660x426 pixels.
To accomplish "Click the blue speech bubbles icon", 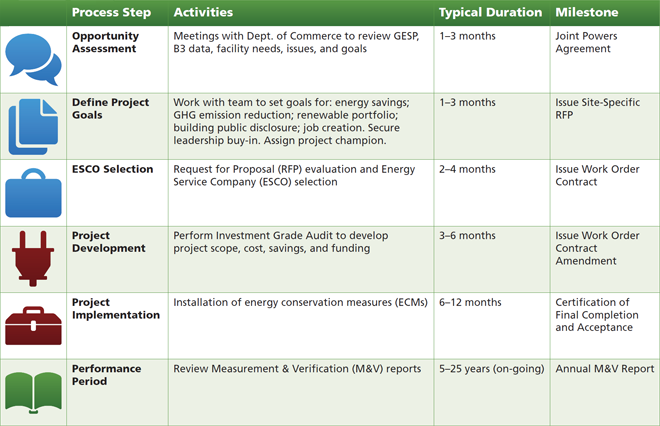I will 33,59.
